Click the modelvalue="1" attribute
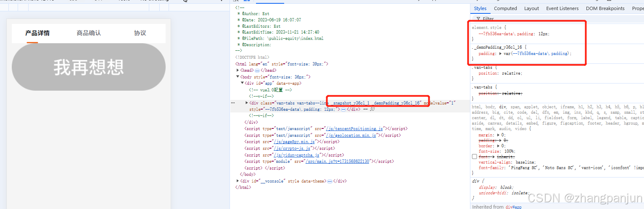The height and width of the screenshot is (209, 644). click(x=440, y=103)
